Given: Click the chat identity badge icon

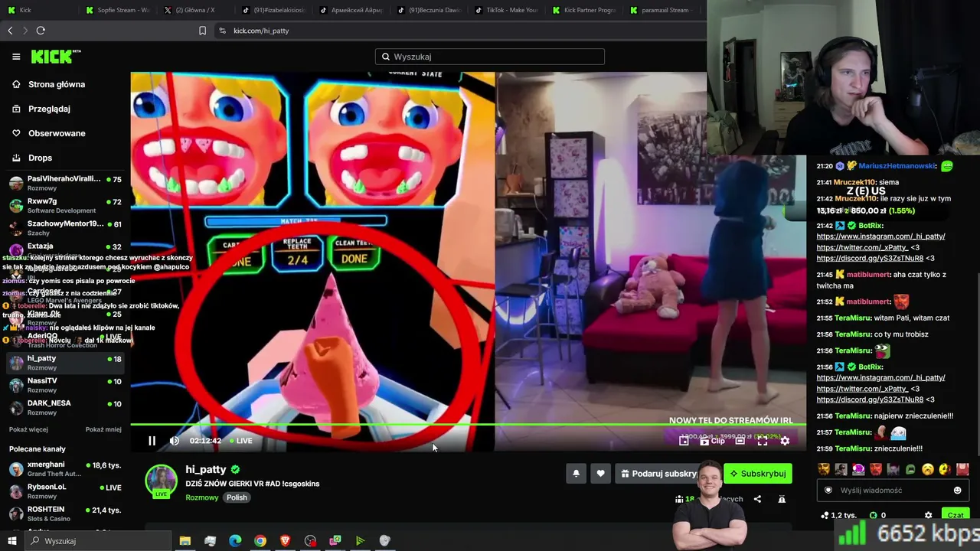Looking at the screenshot, I should pos(828,491).
